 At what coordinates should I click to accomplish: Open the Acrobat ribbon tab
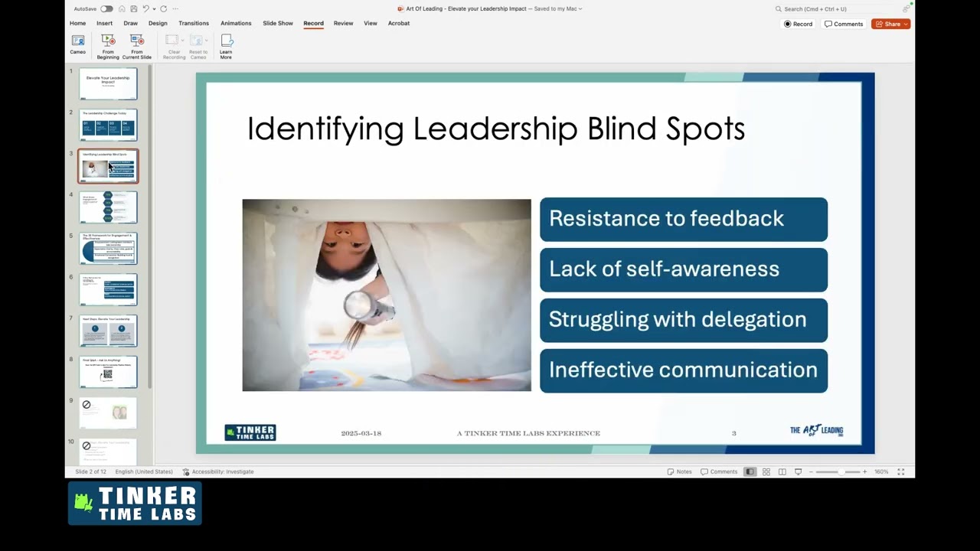click(x=399, y=23)
